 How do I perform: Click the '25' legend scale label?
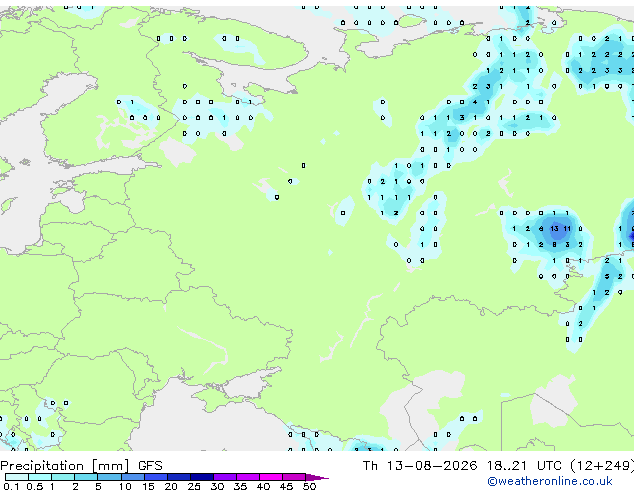click(x=194, y=486)
